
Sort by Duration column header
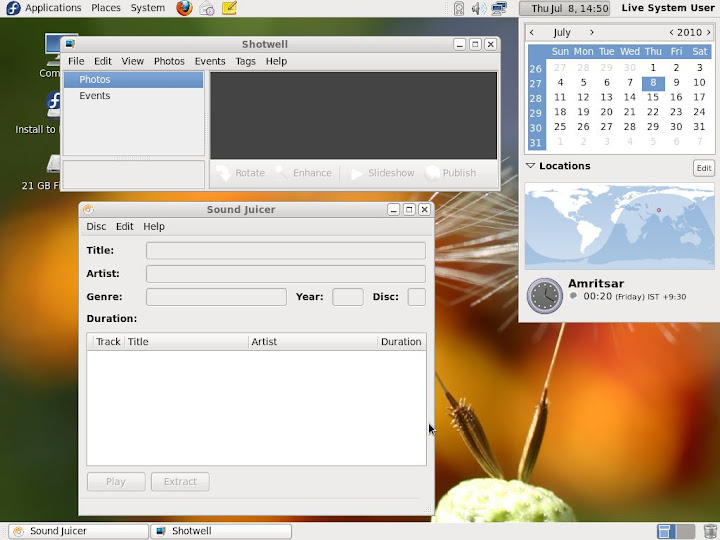coord(401,342)
